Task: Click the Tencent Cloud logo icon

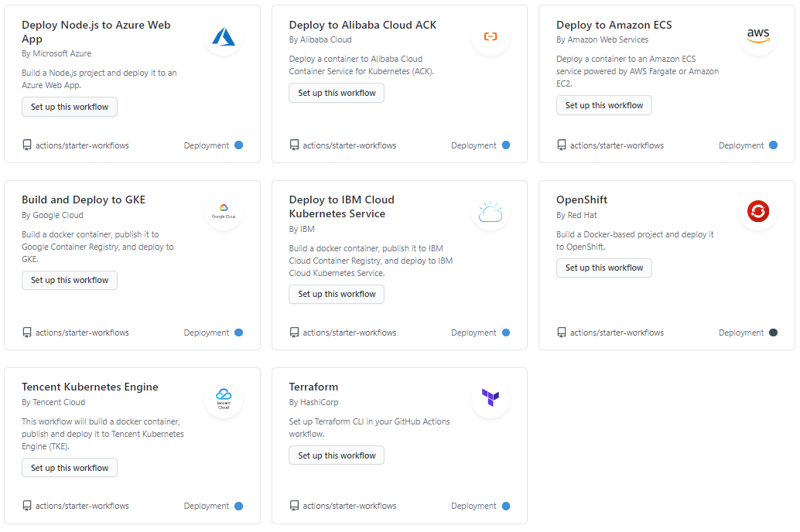Action: (x=224, y=398)
